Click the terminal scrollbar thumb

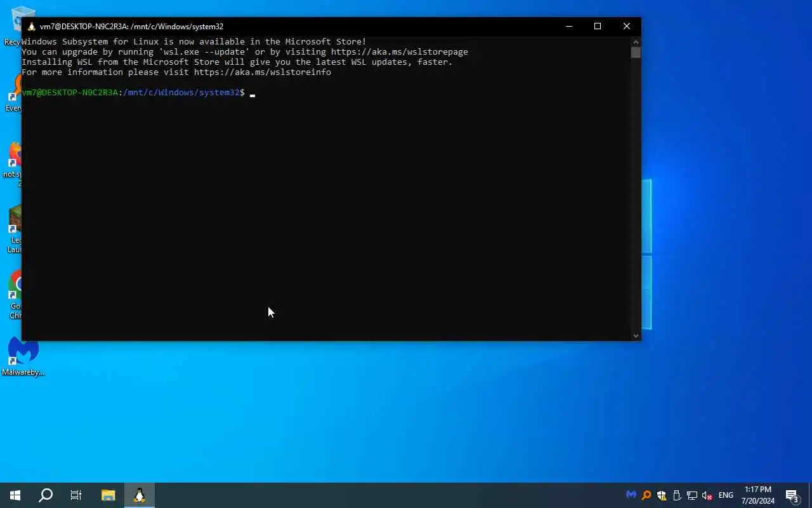[x=636, y=52]
